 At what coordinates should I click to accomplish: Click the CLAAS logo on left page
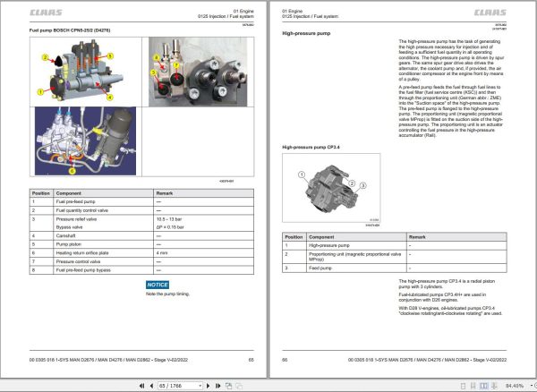pyautogui.click(x=46, y=13)
